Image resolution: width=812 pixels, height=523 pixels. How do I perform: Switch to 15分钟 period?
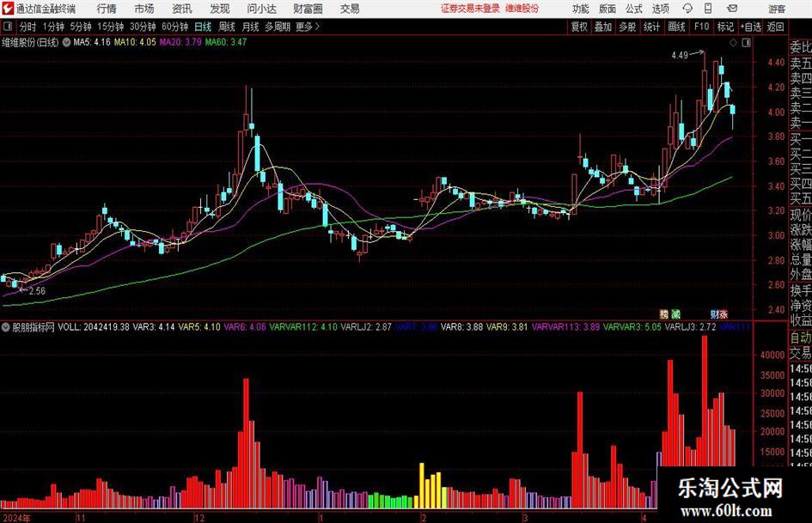point(110,27)
